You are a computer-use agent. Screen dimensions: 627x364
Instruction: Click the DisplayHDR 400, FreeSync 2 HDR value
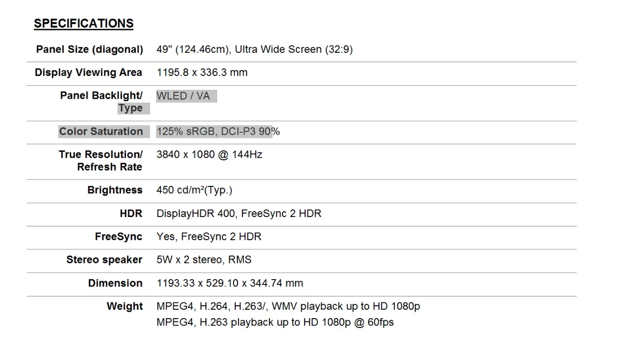click(x=238, y=214)
